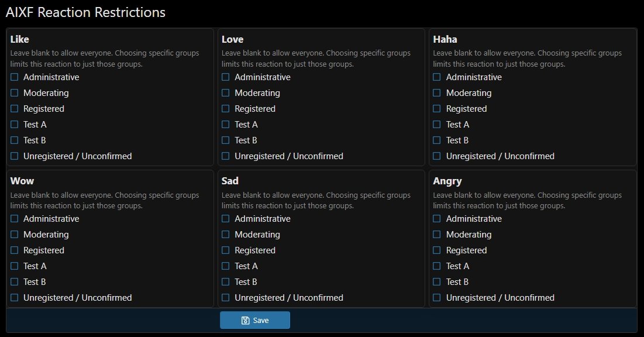Check Unregistered / Unconfirmed under Haha

coord(437,156)
